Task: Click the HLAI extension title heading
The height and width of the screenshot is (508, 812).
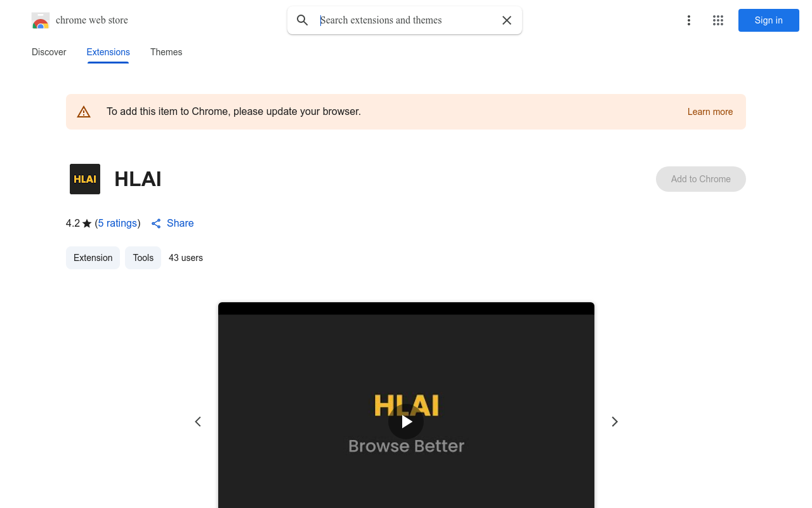Action: 138,179
